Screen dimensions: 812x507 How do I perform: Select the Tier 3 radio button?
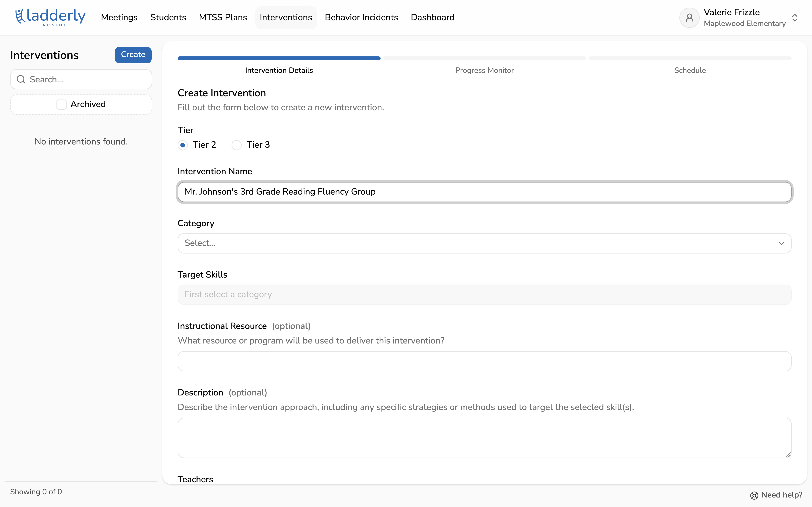point(237,145)
